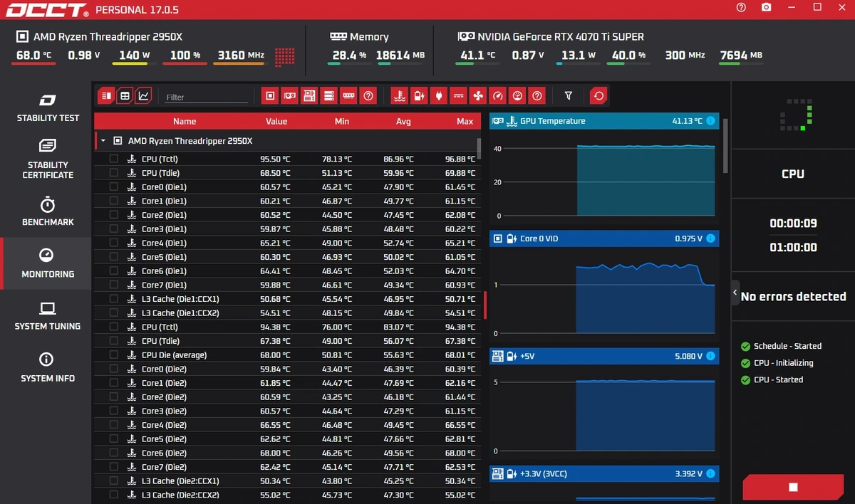Screen dimensions: 855x504
Task: Open the System Tuning section
Action: point(48,316)
